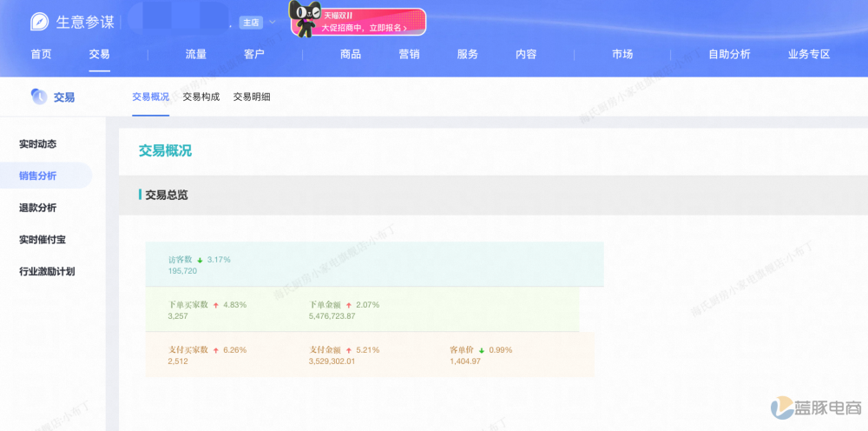The width and height of the screenshot is (868, 431).
Task: Click the Tmall cat mascot icon
Action: [x=306, y=19]
